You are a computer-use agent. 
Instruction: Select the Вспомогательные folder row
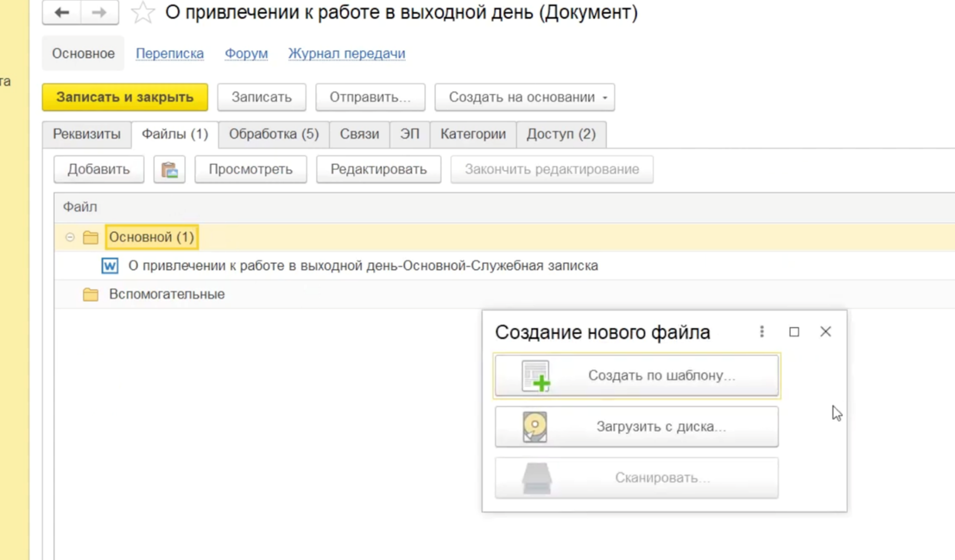[505, 294]
